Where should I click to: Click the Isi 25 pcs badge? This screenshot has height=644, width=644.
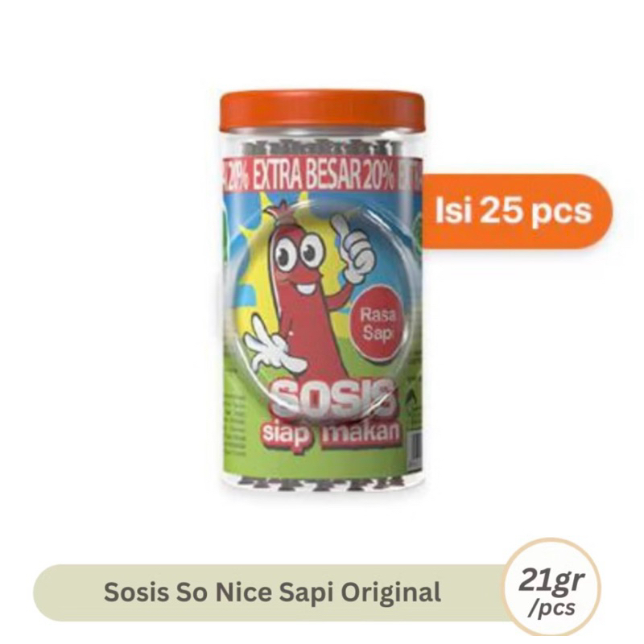point(512,211)
